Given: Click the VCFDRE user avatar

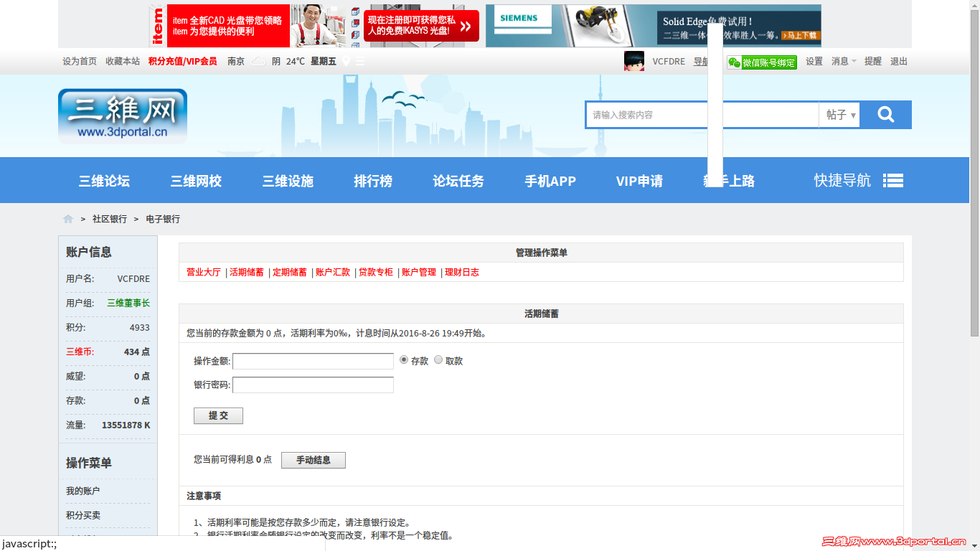Looking at the screenshot, I should 634,61.
